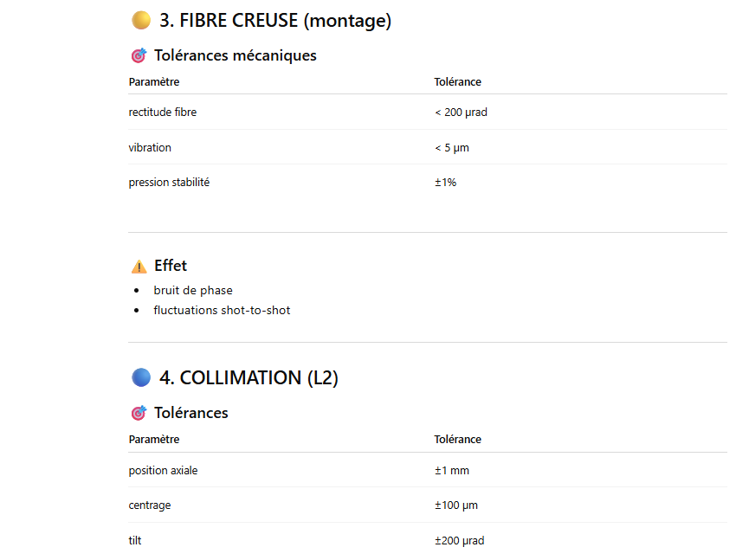Click the '< 200 µrad' tolerance value

(461, 113)
